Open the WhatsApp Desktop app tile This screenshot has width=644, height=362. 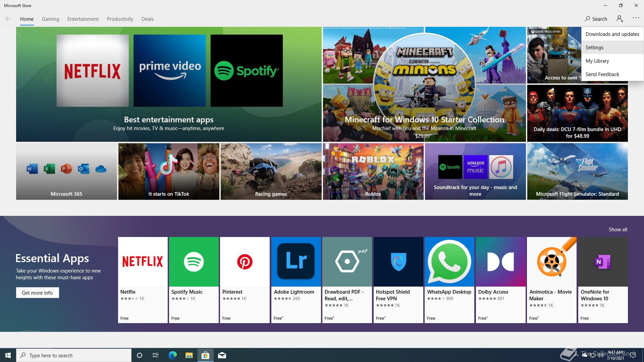[x=449, y=280]
